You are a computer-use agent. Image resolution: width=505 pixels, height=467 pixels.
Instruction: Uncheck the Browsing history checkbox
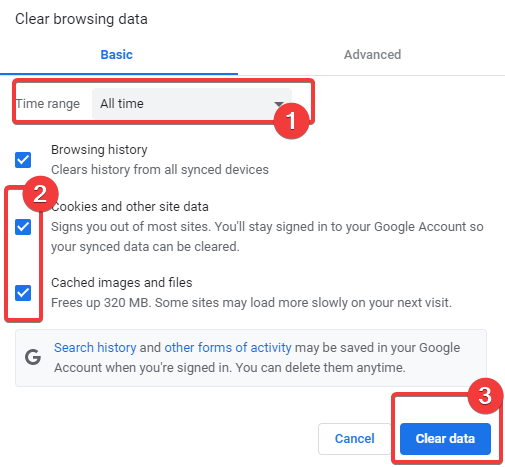[x=23, y=160]
